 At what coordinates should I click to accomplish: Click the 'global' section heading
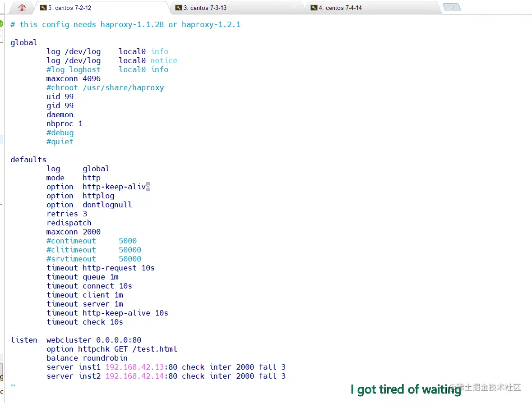click(24, 43)
